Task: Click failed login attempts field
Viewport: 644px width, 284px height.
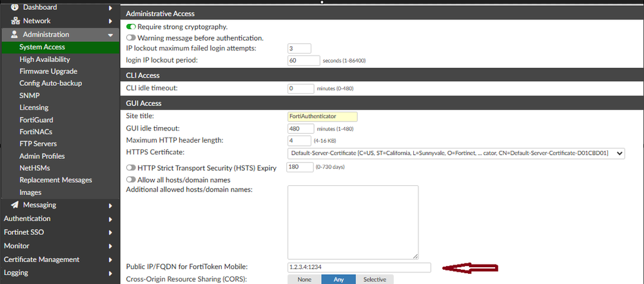Action: [299, 48]
